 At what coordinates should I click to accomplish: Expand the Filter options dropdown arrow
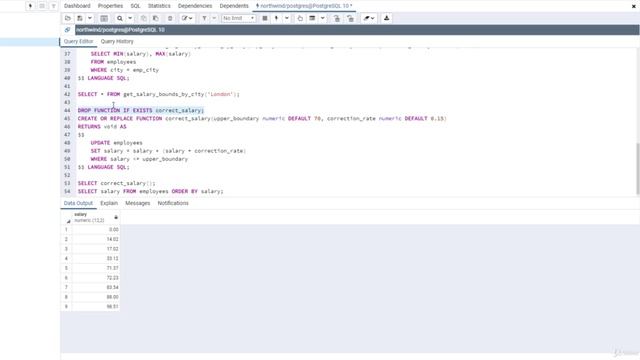(214, 18)
